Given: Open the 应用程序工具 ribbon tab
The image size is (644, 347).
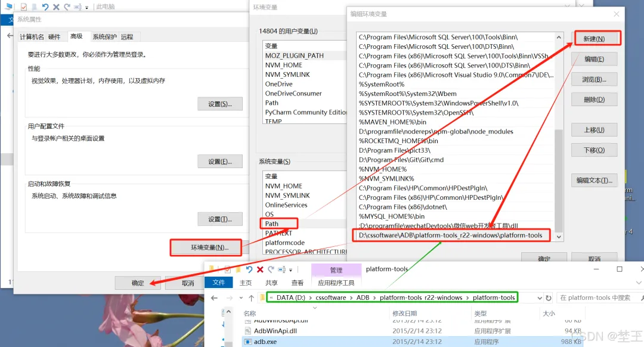Looking at the screenshot, I should (336, 283).
